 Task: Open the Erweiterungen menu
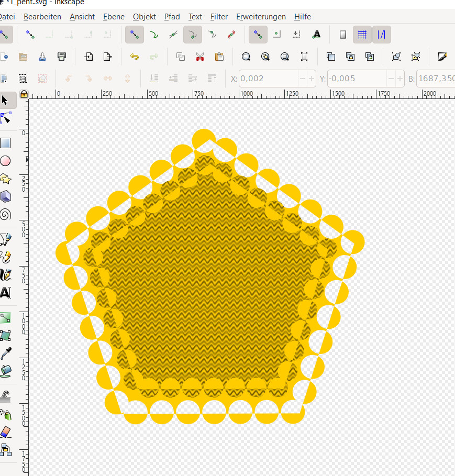261,17
